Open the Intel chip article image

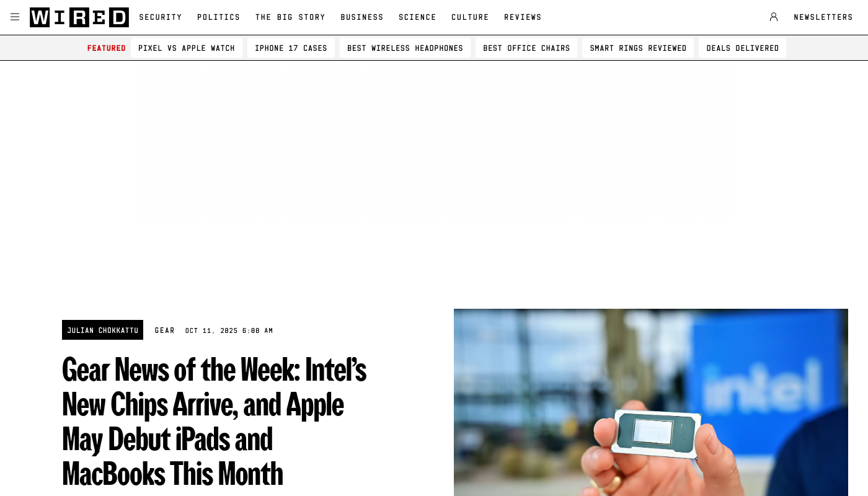pos(651,402)
